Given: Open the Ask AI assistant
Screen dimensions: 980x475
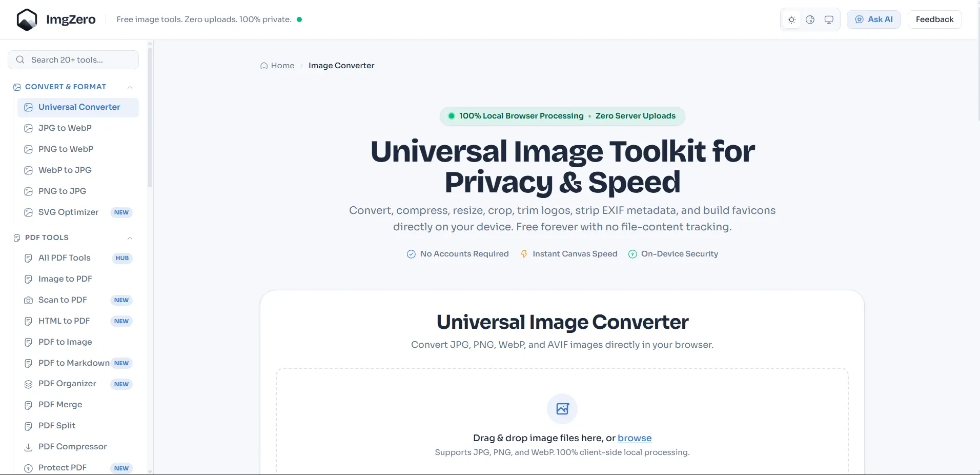Looking at the screenshot, I should [873, 19].
